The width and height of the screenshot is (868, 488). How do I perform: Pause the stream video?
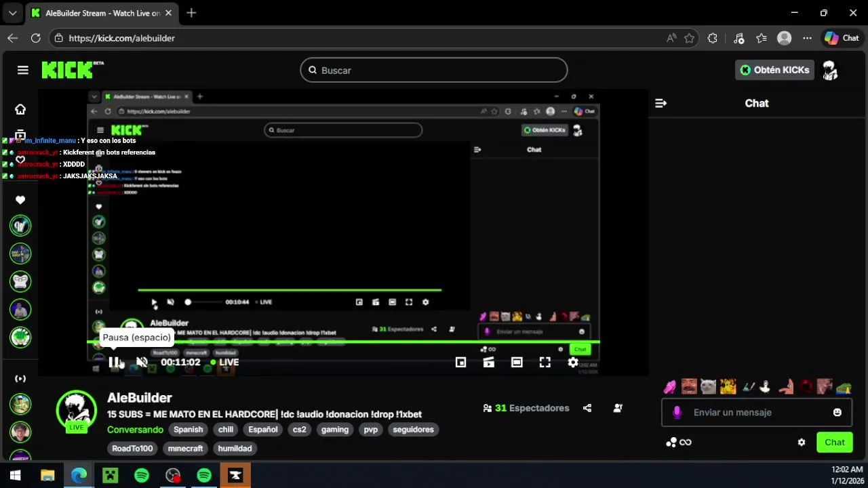114,362
